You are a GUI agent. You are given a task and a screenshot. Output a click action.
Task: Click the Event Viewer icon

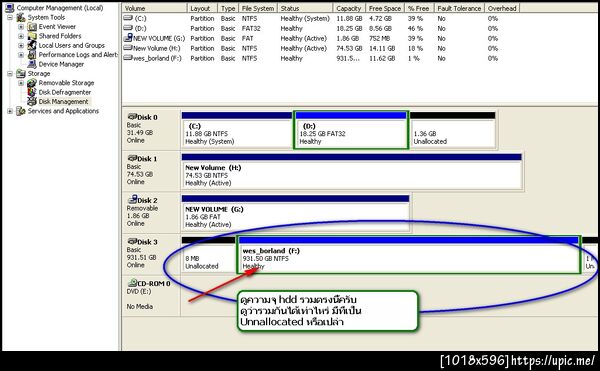coord(32,27)
